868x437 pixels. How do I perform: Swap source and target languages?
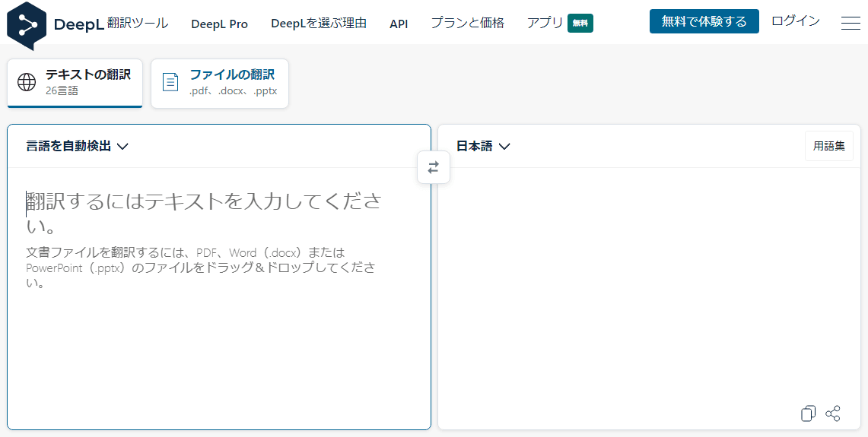[x=434, y=167]
